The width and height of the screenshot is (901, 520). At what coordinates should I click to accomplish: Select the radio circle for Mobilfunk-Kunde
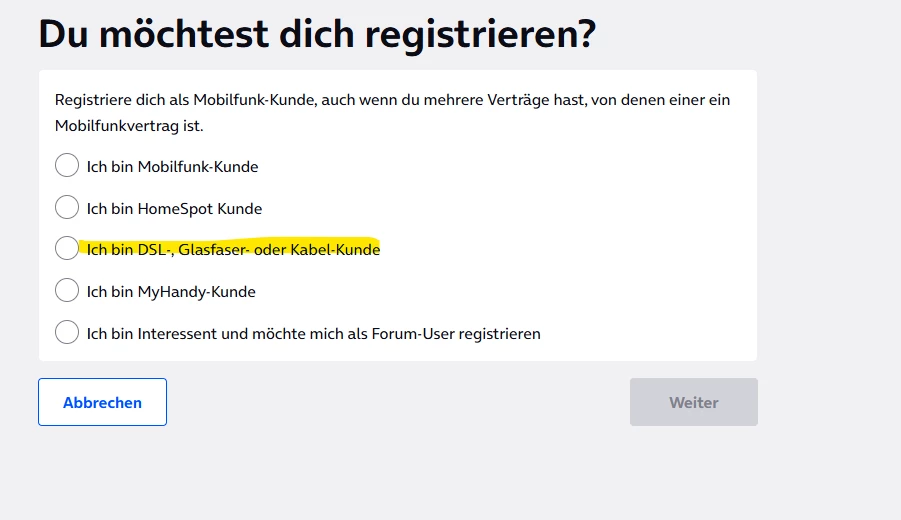click(x=67, y=166)
